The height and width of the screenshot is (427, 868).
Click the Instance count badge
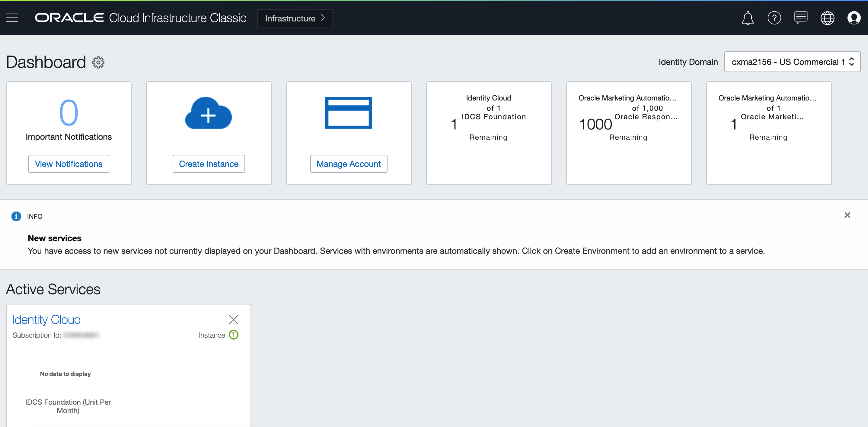(x=234, y=335)
